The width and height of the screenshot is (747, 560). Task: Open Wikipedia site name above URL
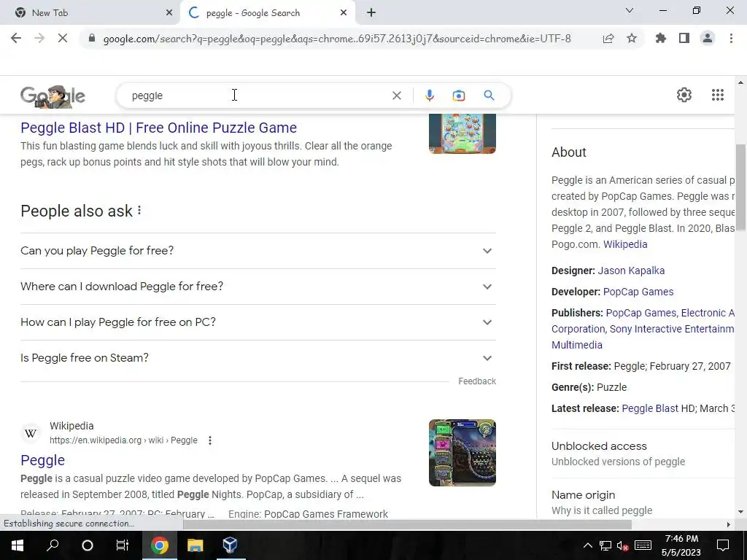pos(71,426)
